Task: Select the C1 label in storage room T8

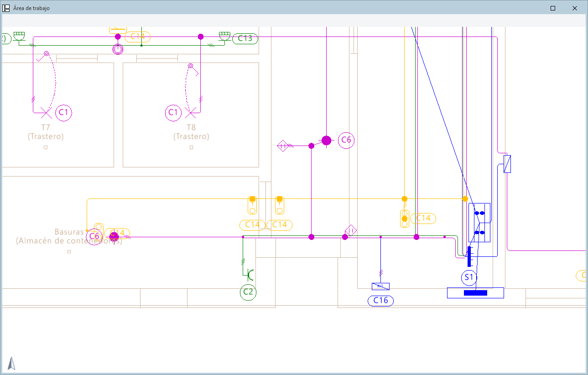Action: point(173,112)
